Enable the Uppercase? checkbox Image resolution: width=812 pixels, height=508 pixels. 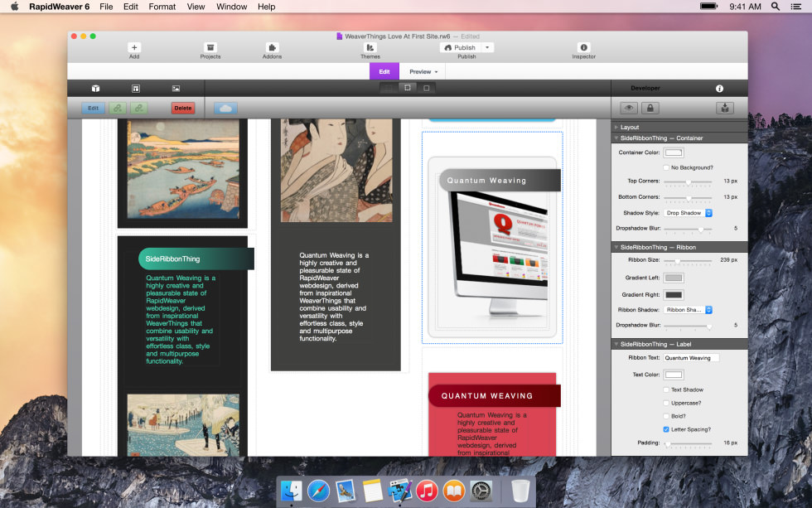pos(666,403)
